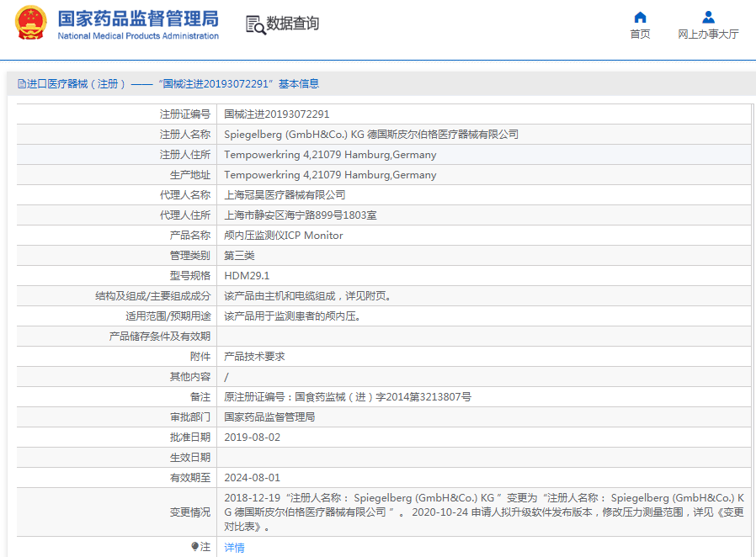Click model specification HDM29.1 cell
Screen dimensions: 756x557
click(x=247, y=276)
